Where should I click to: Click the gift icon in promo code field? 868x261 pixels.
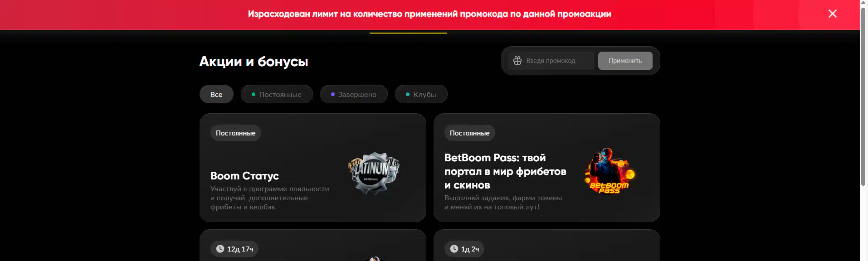(x=517, y=61)
